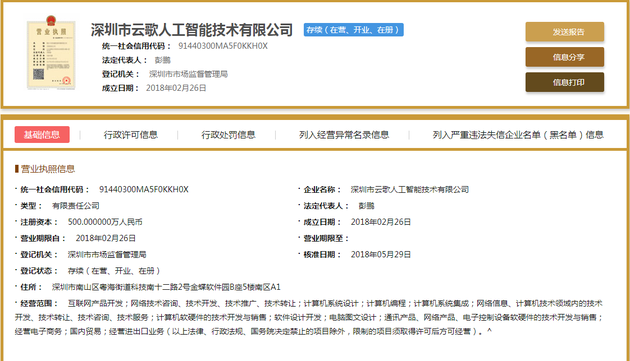630x361 pixels.
Task: Open the 列入严重违法失信企业名单(黑名单)信息 tab
Action: pos(518,135)
